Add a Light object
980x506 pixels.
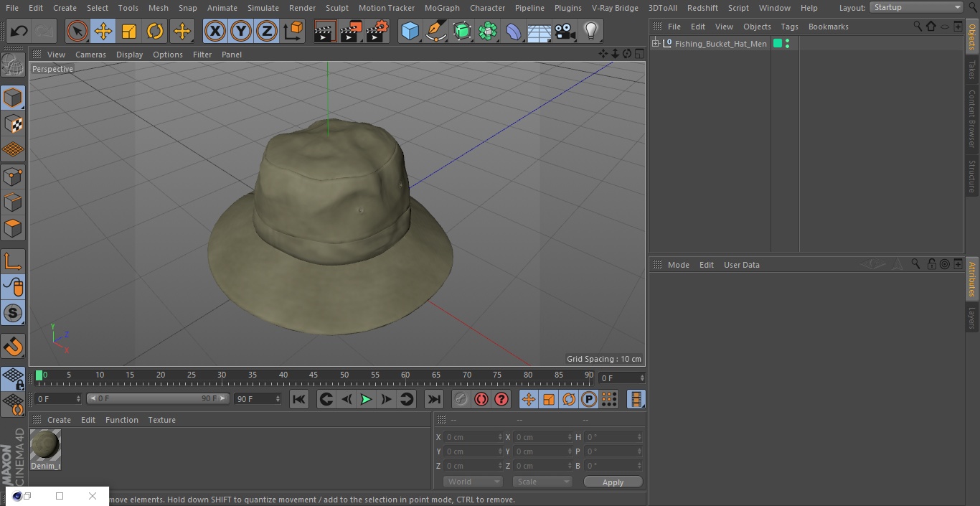591,31
